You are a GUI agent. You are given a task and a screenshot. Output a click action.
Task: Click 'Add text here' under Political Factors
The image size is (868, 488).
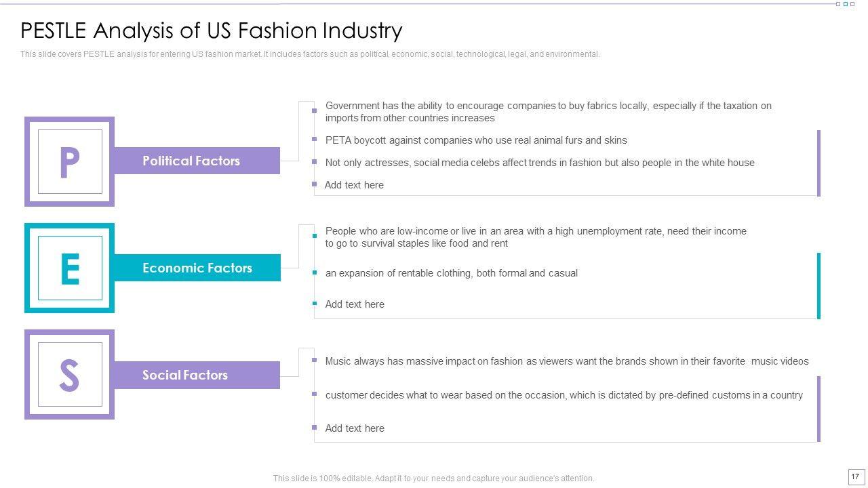pos(354,185)
